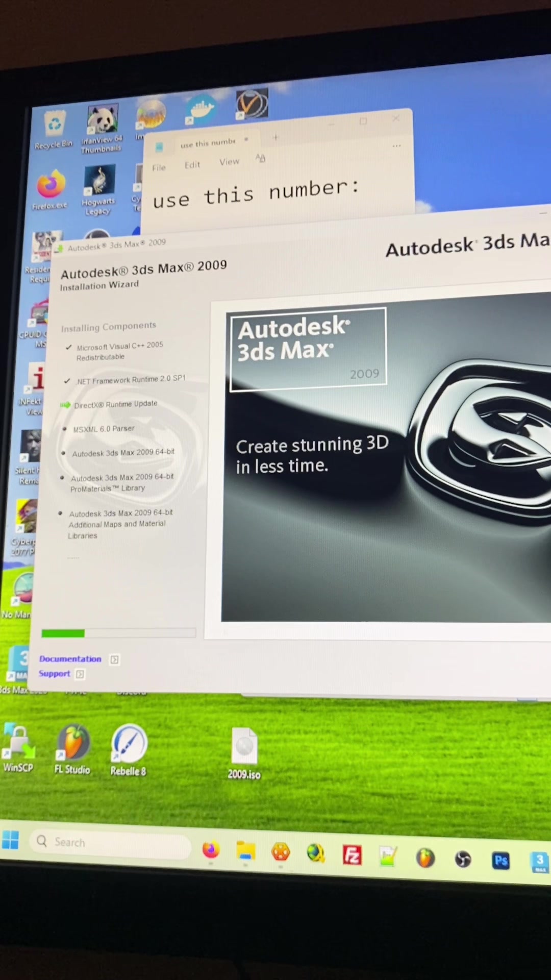Click 'Additional Maps and Material Libraries' entry

(x=120, y=524)
